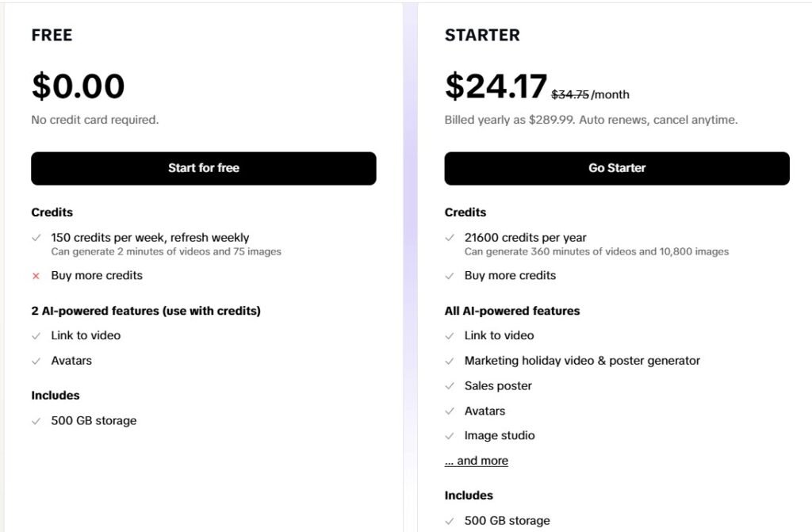
Task: Click checkmark beside Free plan Avatars
Action: coord(36,361)
